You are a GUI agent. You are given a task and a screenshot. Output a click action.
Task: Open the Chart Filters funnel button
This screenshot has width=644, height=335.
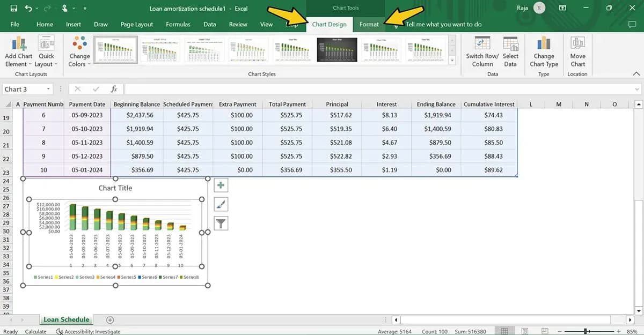click(x=221, y=223)
